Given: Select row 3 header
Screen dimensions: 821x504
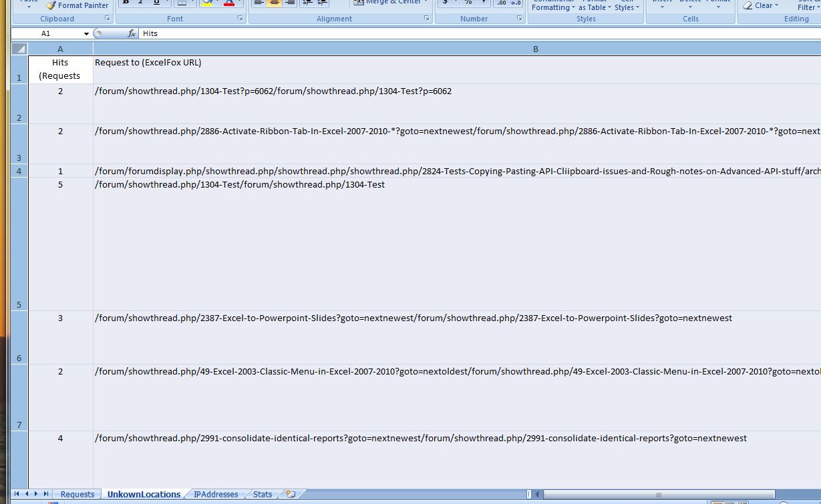Looking at the screenshot, I should 19,144.
